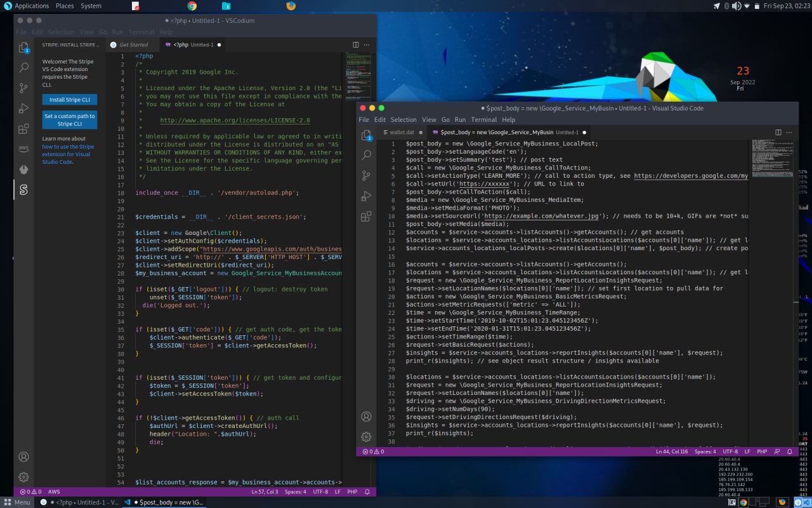Open Run and Debug in the VSCodium sidebar
Image resolution: width=812 pixels, height=508 pixels.
point(23,108)
